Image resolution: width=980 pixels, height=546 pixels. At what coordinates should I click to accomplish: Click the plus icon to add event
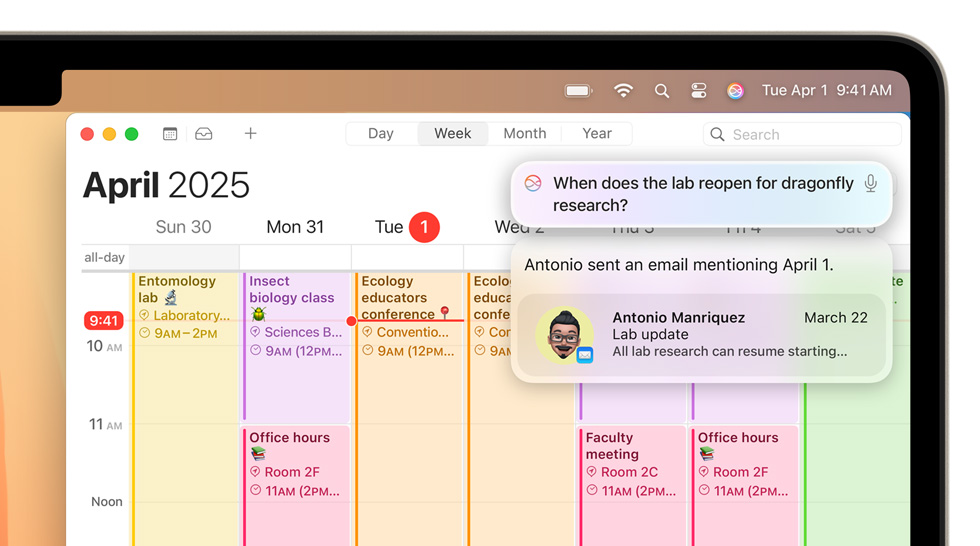250,134
